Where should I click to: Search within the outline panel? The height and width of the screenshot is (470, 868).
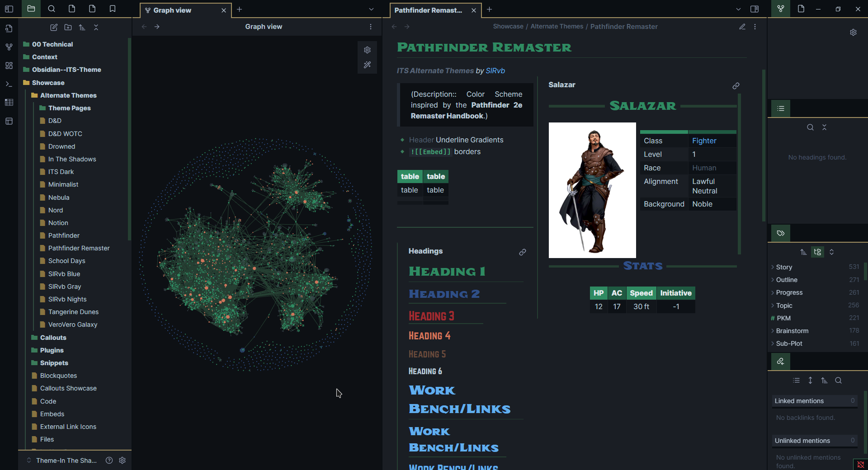click(810, 127)
